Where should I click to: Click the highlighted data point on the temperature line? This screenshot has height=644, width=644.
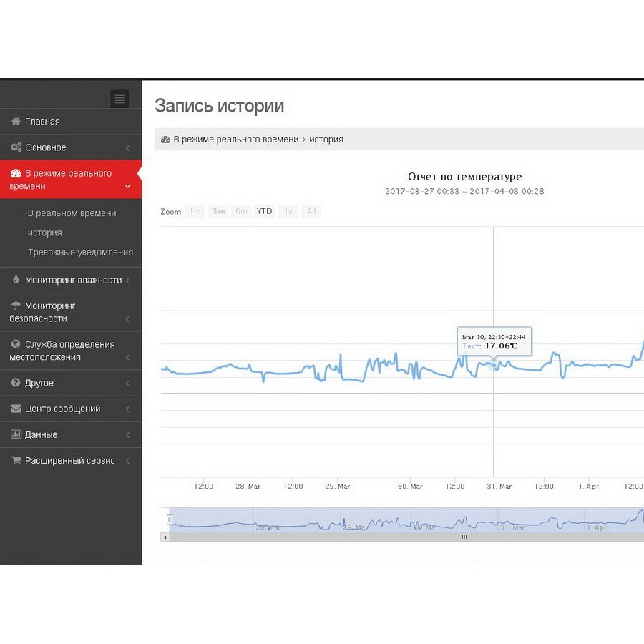pos(493,365)
